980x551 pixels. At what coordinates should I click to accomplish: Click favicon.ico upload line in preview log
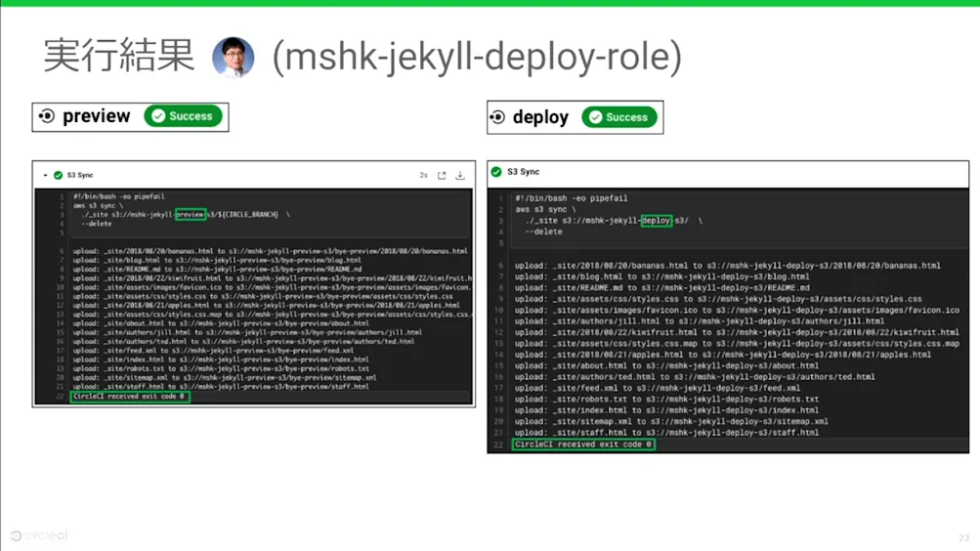tap(272, 287)
